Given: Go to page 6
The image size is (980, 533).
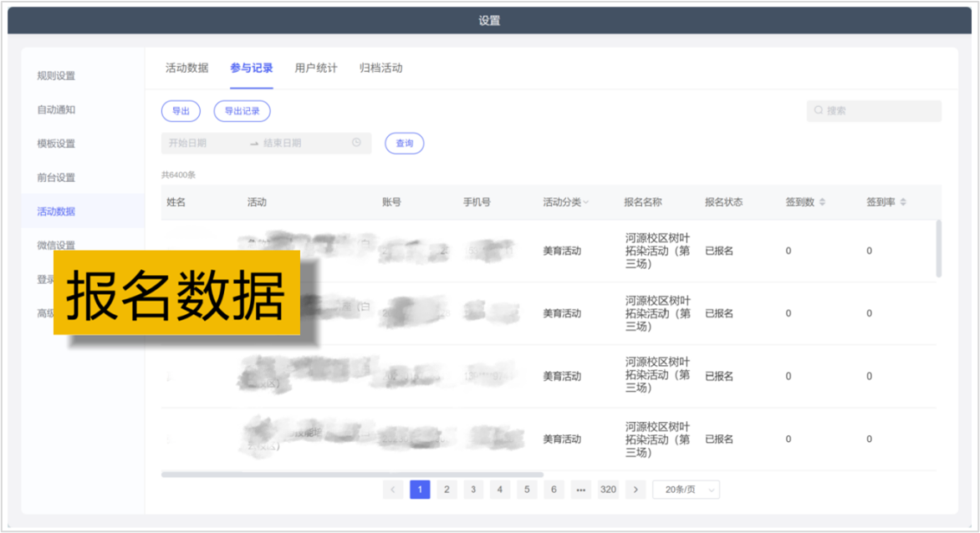Looking at the screenshot, I should click(554, 490).
